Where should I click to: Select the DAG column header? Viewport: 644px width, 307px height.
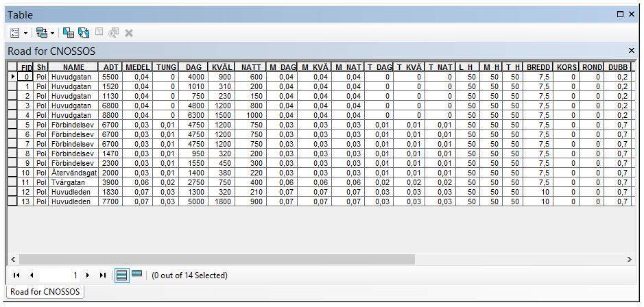pos(193,67)
